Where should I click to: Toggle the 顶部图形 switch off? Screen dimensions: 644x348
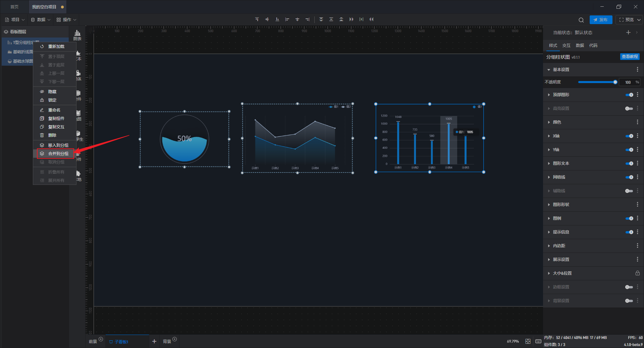tap(629, 95)
